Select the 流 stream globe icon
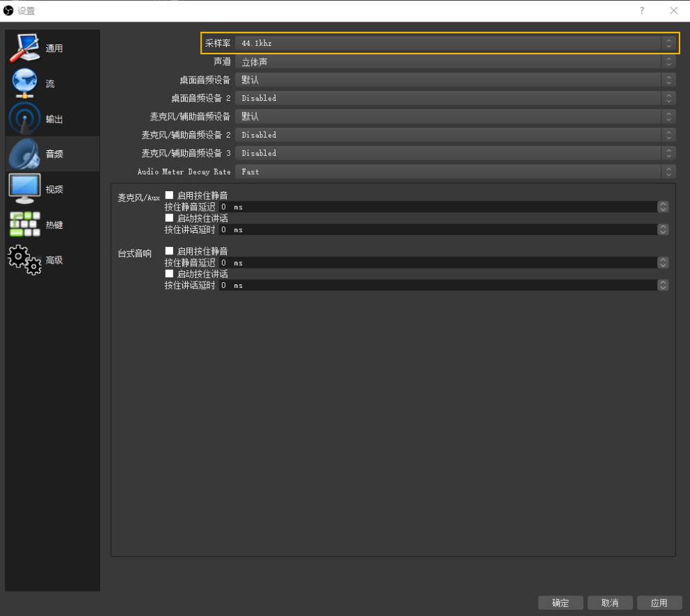This screenshot has width=690, height=616. coord(24,83)
